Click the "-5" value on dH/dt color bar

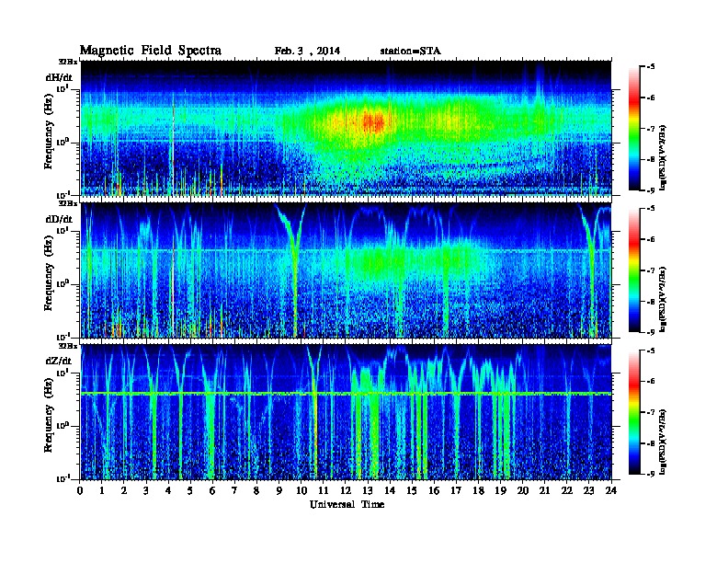coord(651,67)
